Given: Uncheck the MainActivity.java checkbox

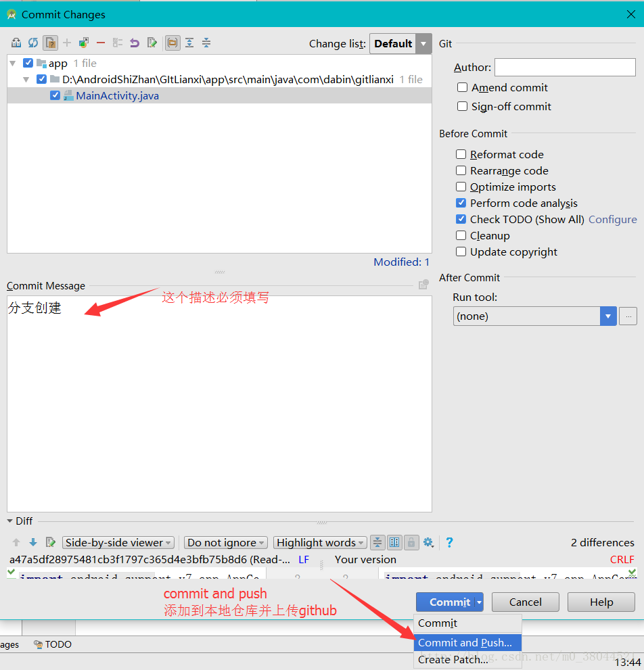Looking at the screenshot, I should 55,95.
